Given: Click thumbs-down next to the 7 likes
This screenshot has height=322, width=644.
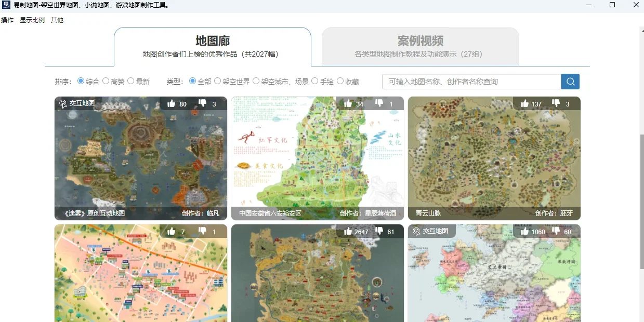Looking at the screenshot, I should (203, 231).
